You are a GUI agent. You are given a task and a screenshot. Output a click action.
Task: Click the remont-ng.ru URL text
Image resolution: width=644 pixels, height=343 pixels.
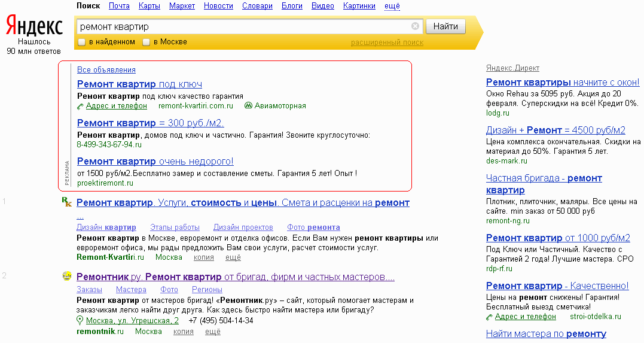(508, 220)
